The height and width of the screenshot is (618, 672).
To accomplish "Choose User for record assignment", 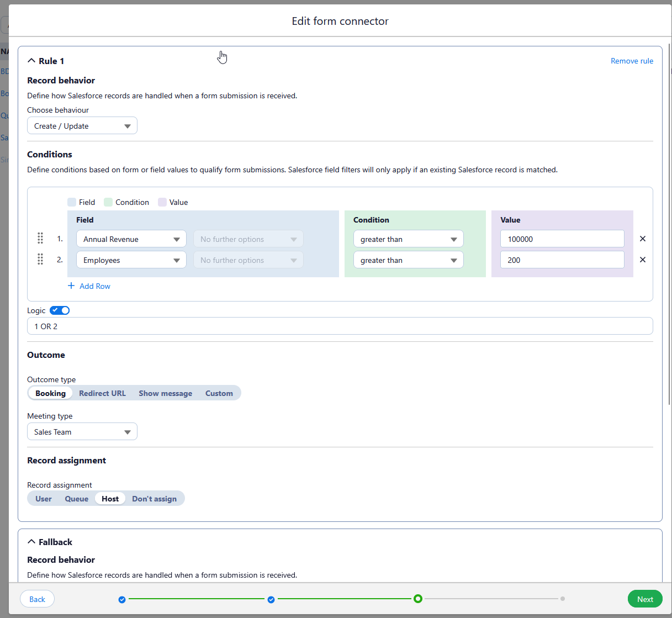I will coord(44,499).
